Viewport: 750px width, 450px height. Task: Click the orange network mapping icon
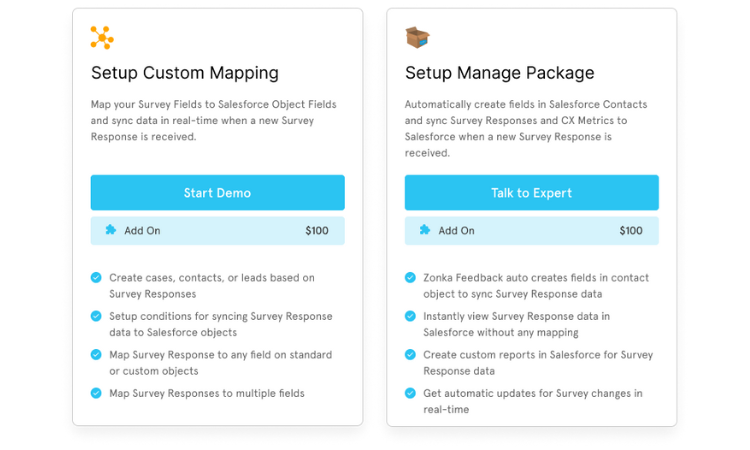tap(102, 38)
